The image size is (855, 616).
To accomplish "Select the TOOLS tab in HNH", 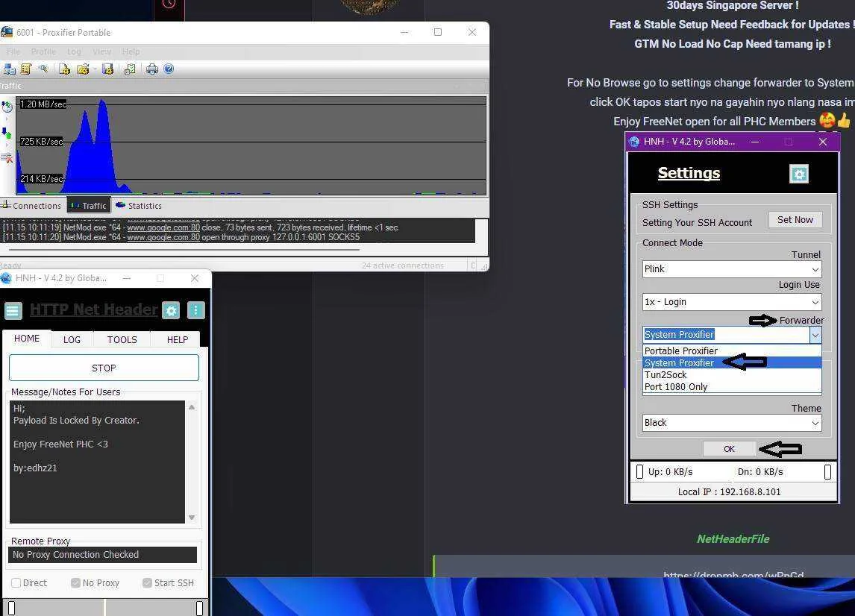I will 122,339.
